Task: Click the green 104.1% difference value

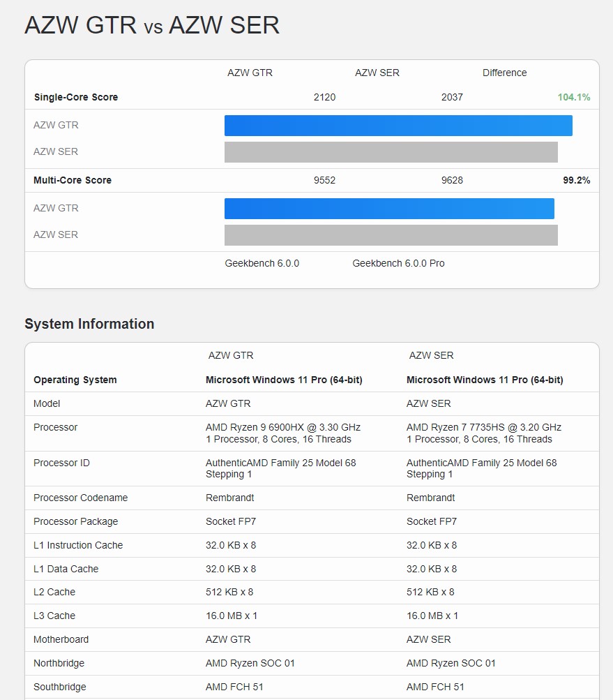Action: (573, 97)
